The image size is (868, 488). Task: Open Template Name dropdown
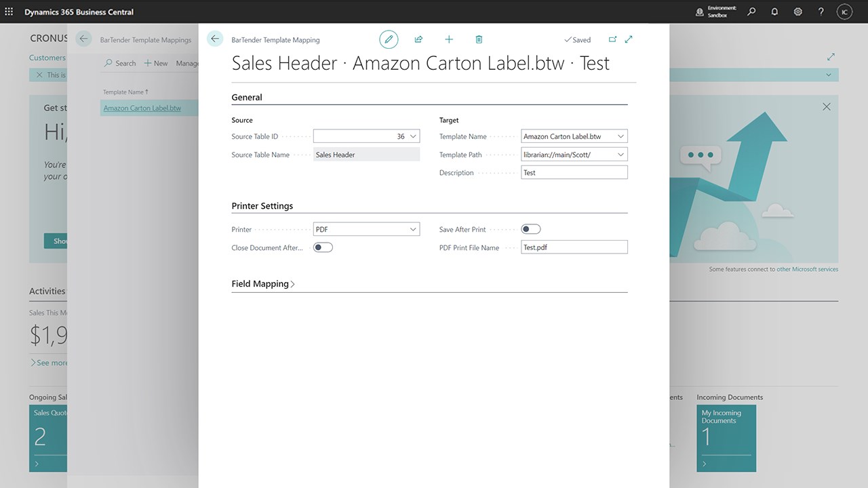pyautogui.click(x=620, y=136)
